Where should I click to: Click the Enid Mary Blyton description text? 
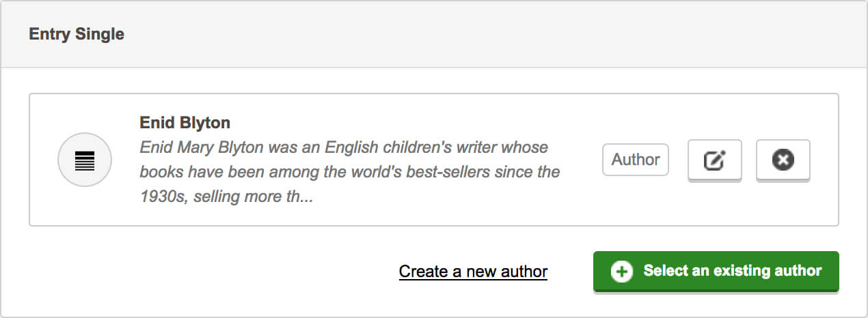point(350,172)
